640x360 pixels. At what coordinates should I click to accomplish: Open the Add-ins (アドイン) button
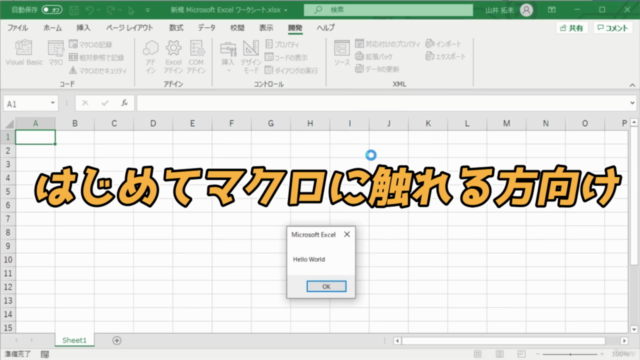[x=151, y=57]
